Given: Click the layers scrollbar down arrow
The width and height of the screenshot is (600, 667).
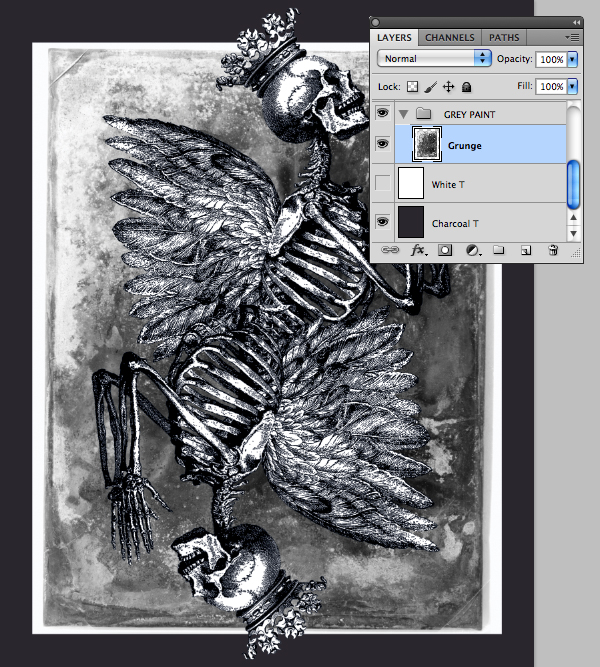Looking at the screenshot, I should 574,234.
